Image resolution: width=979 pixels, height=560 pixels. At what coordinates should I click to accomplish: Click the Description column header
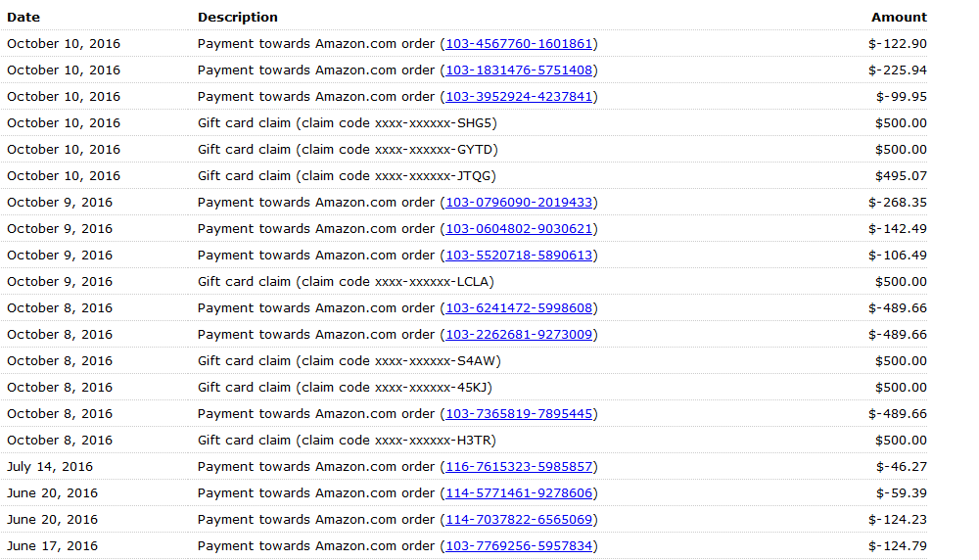coord(237,18)
